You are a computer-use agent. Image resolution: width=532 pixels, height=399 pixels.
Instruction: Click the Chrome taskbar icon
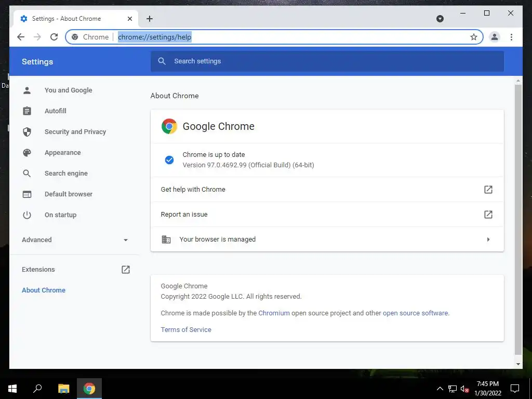coord(89,389)
